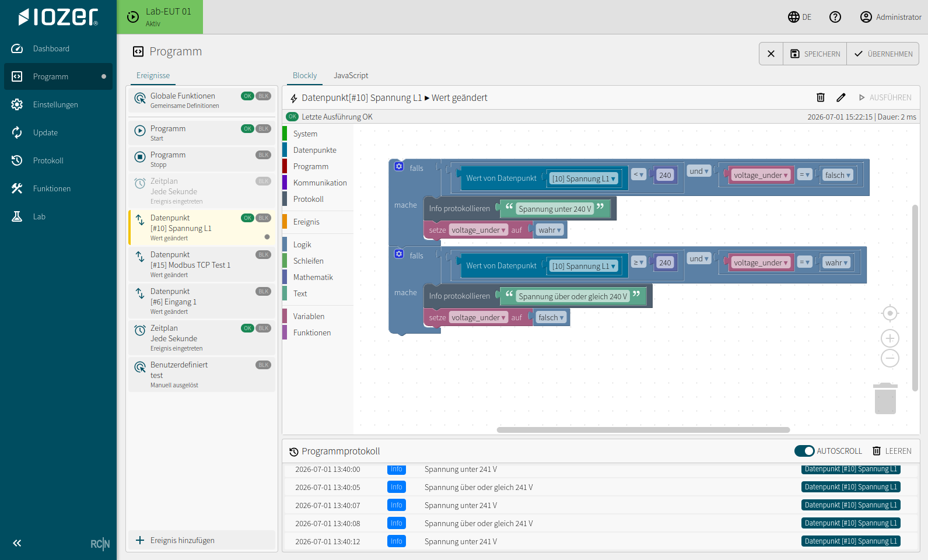Click the horizontal workspace scrollbar
928x560 pixels.
pyautogui.click(x=643, y=430)
